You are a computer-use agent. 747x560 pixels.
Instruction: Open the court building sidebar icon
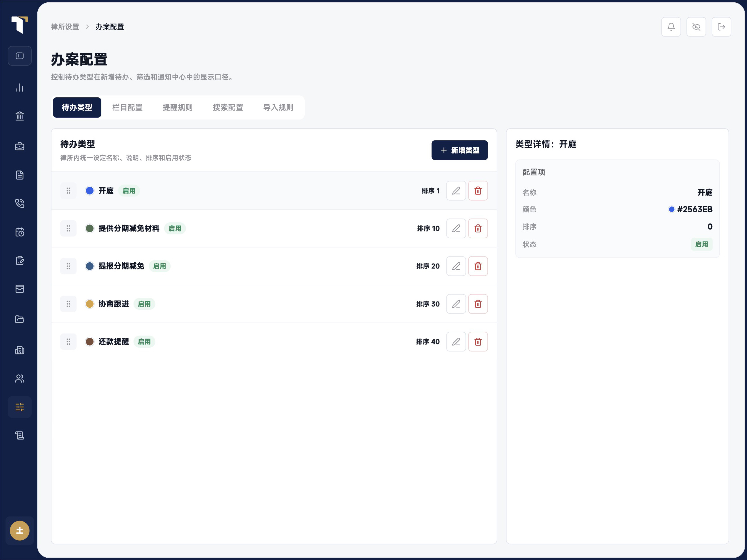pos(20,116)
